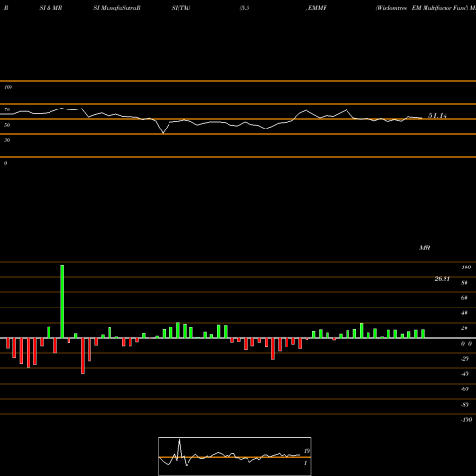
Task: Click the EMMF ticker text in the header
Action: click(x=317, y=8)
